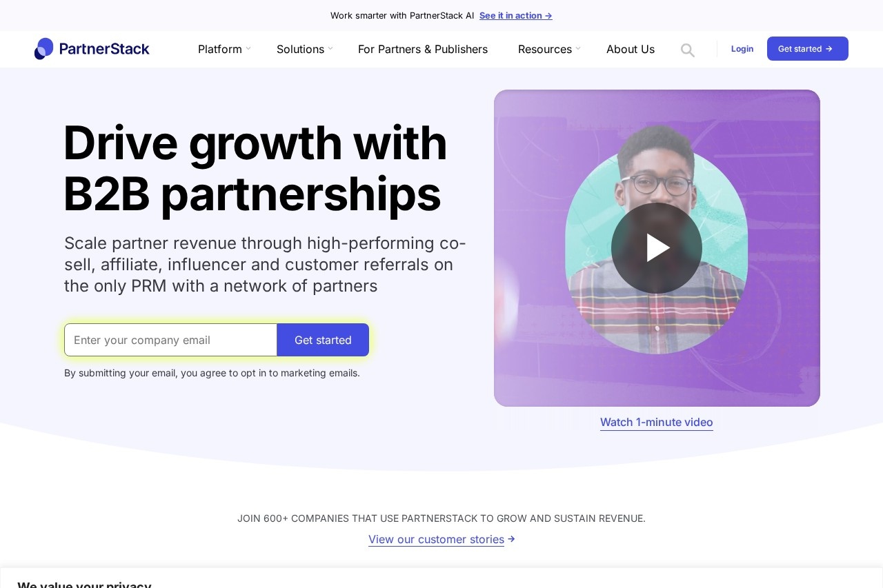This screenshot has width=883, height=588.
Task: Open the About Us page
Action: tap(631, 49)
